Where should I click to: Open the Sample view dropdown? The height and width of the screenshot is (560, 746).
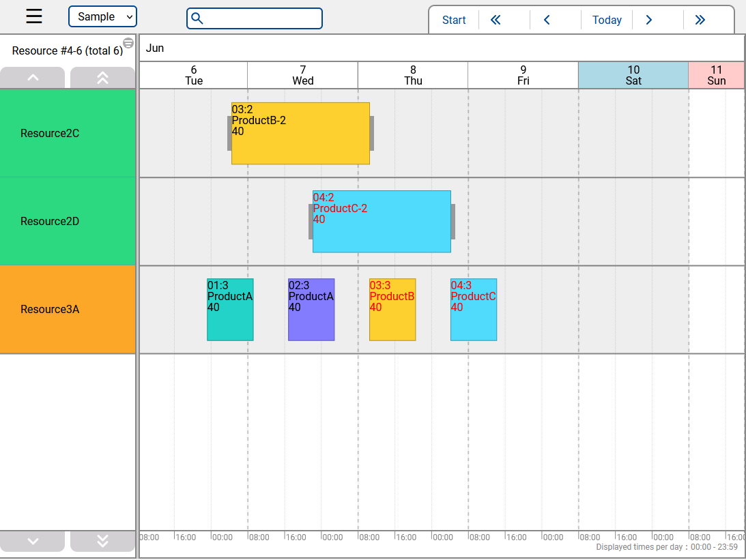point(102,16)
